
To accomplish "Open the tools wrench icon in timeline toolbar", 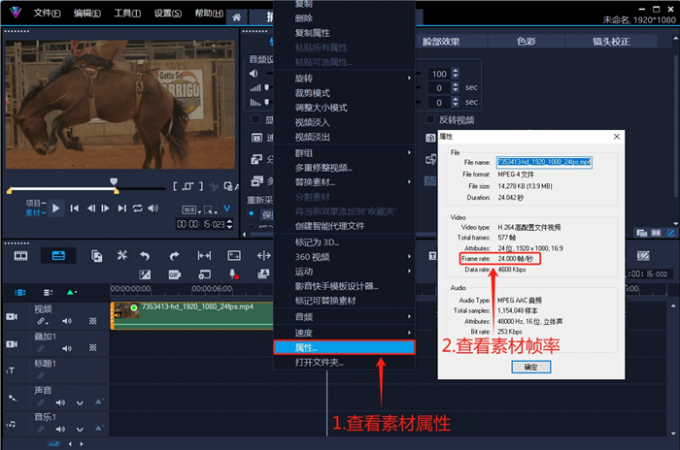I will click(x=122, y=255).
